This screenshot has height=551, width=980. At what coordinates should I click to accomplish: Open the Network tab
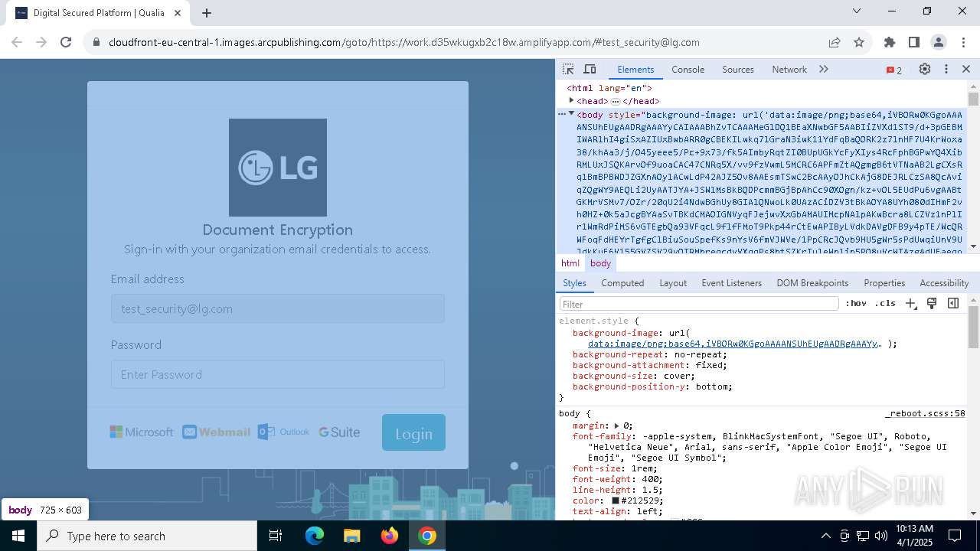789,70
